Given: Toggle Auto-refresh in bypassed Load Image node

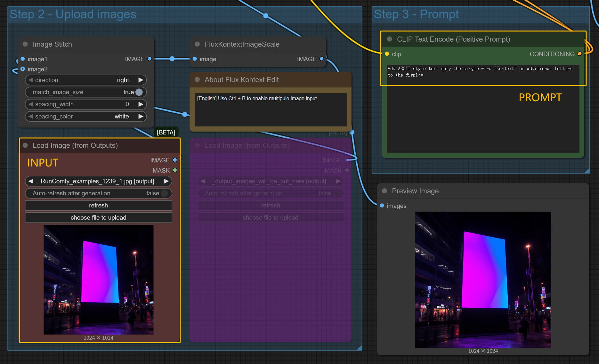Looking at the screenshot, I should click(x=336, y=193).
